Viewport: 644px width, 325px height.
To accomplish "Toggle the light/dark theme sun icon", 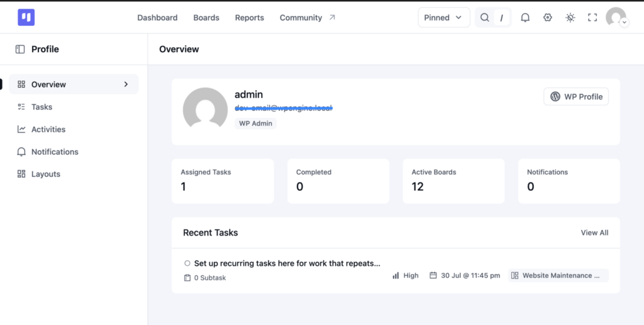I will pos(570,17).
